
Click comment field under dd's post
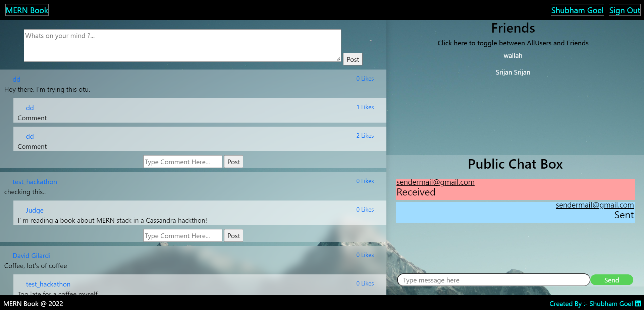(182, 162)
